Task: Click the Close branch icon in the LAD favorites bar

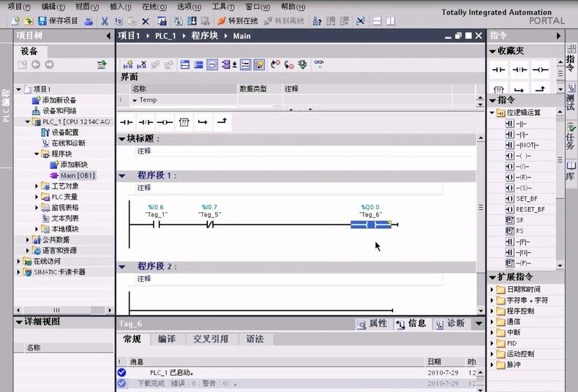Action: point(222,121)
